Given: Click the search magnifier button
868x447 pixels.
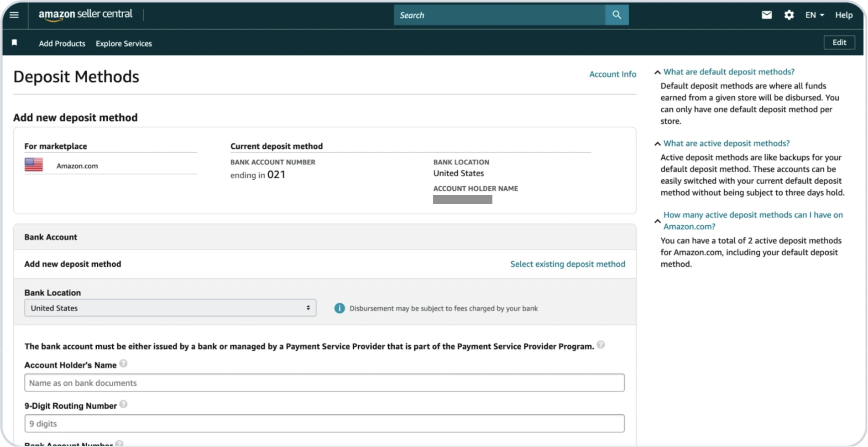Looking at the screenshot, I should (x=617, y=15).
